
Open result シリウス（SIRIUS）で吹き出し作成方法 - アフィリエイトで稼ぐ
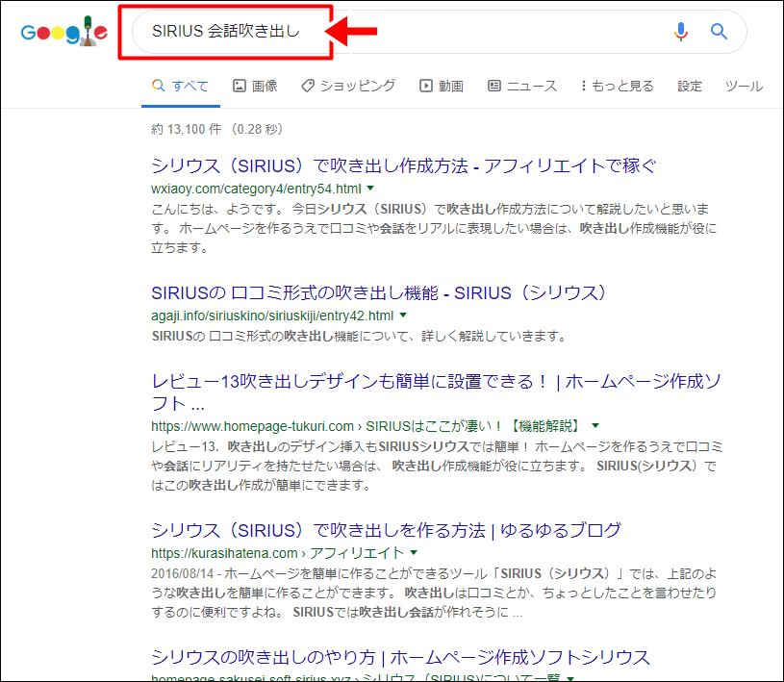point(403,165)
